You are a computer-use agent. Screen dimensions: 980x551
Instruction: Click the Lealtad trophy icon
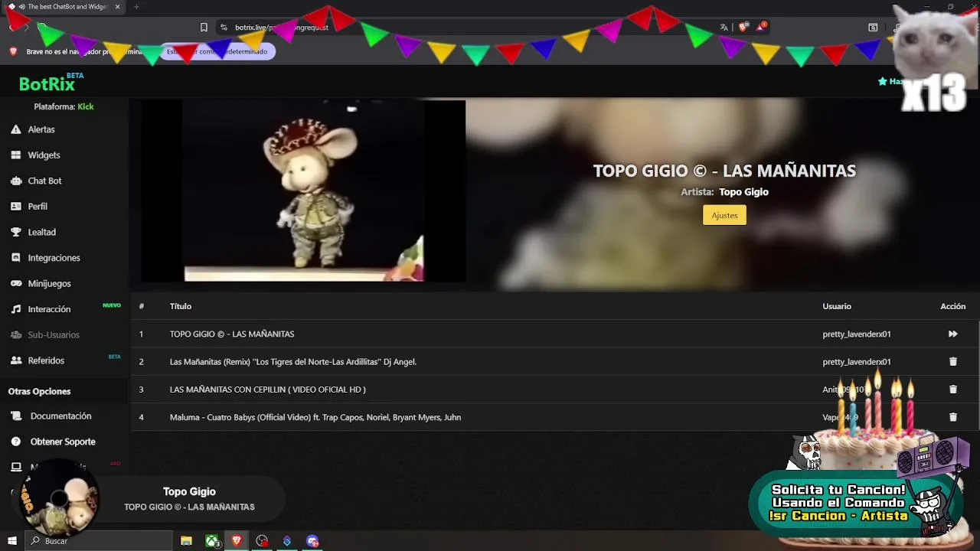(15, 232)
